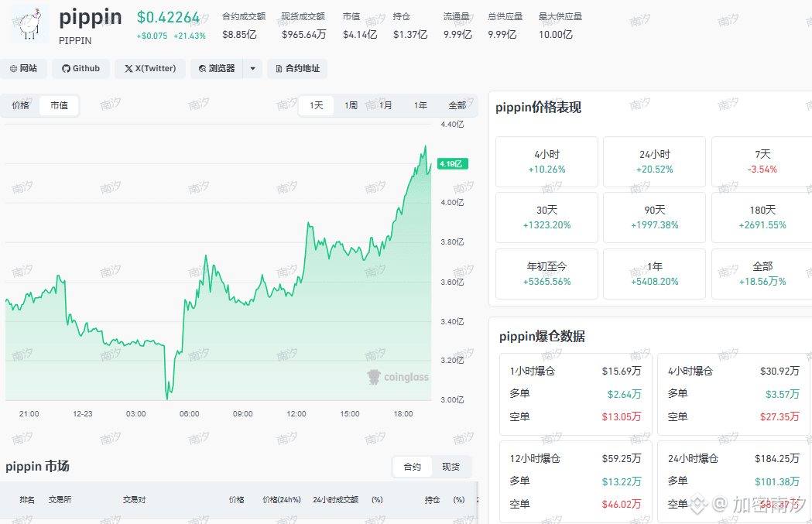This screenshot has width=812, height=524.
Task: Open the X(Twitter) link button
Action: click(150, 68)
